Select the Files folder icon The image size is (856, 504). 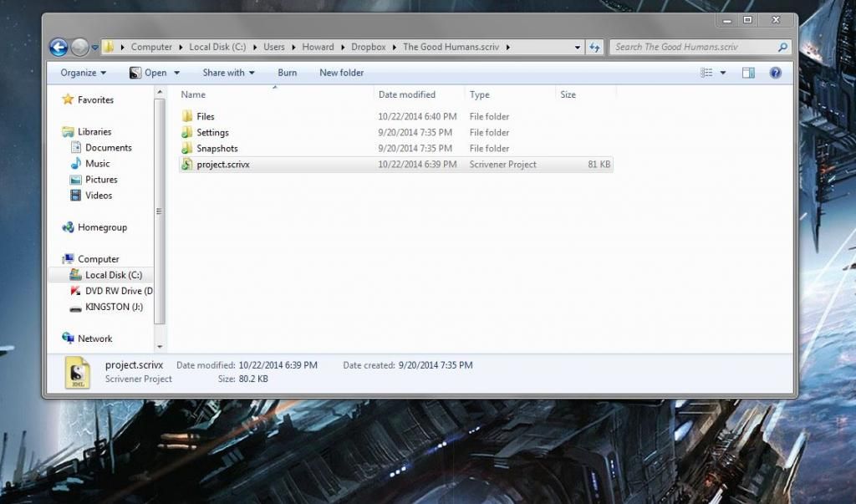[x=186, y=116]
